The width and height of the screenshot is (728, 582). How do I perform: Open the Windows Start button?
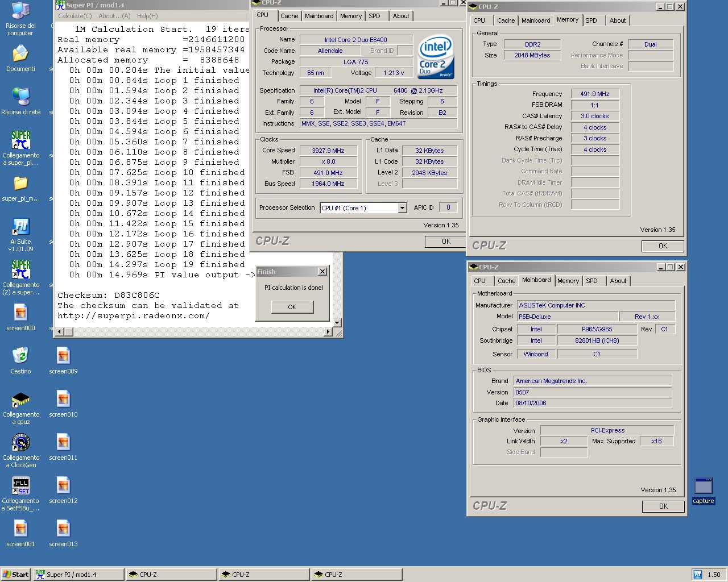click(16, 575)
